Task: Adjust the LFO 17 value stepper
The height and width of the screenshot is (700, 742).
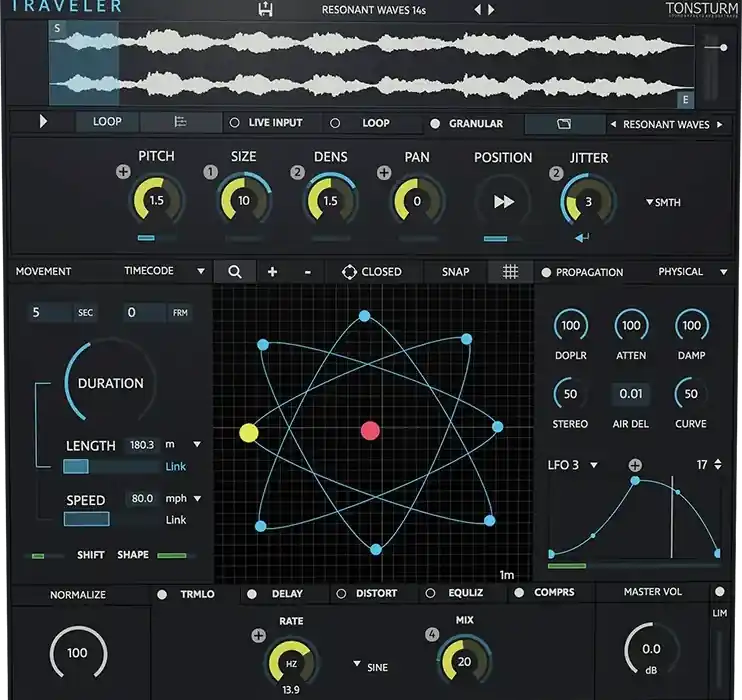Action: 718,464
